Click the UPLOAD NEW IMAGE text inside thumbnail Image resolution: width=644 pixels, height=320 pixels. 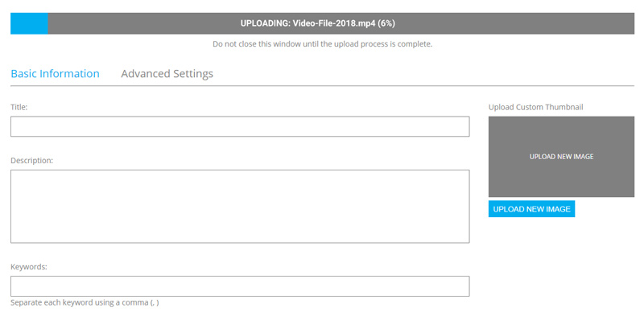561,157
